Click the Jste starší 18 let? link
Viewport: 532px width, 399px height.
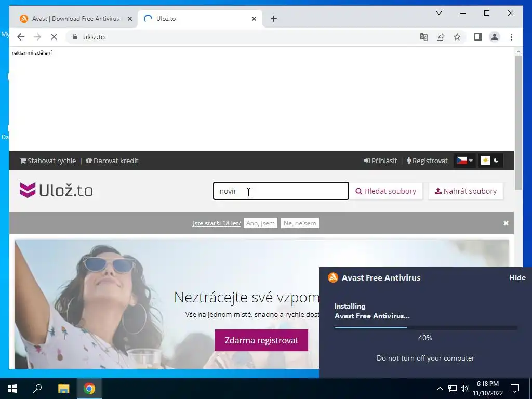(217, 223)
